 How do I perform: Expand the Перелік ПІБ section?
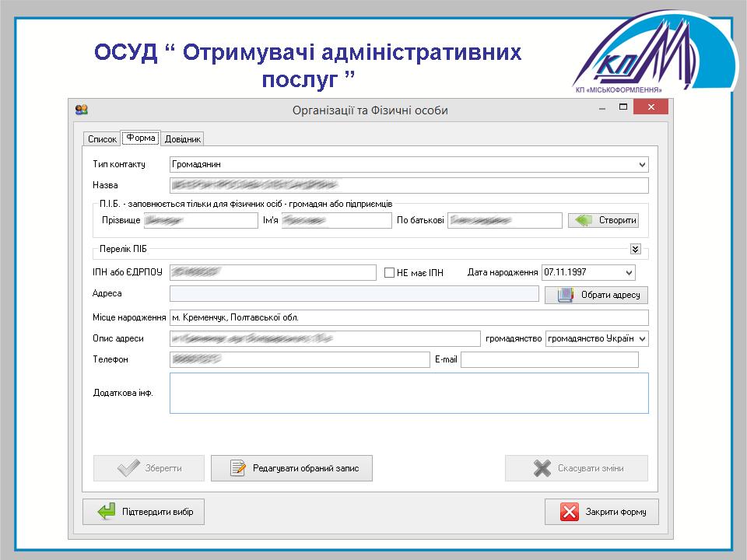pos(636,250)
